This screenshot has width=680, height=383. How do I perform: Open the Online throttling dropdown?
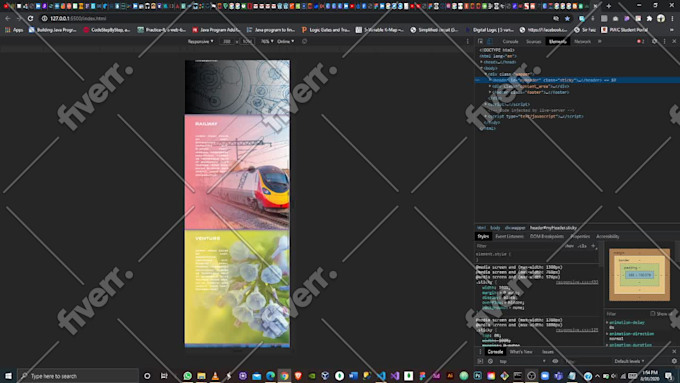[x=285, y=41]
